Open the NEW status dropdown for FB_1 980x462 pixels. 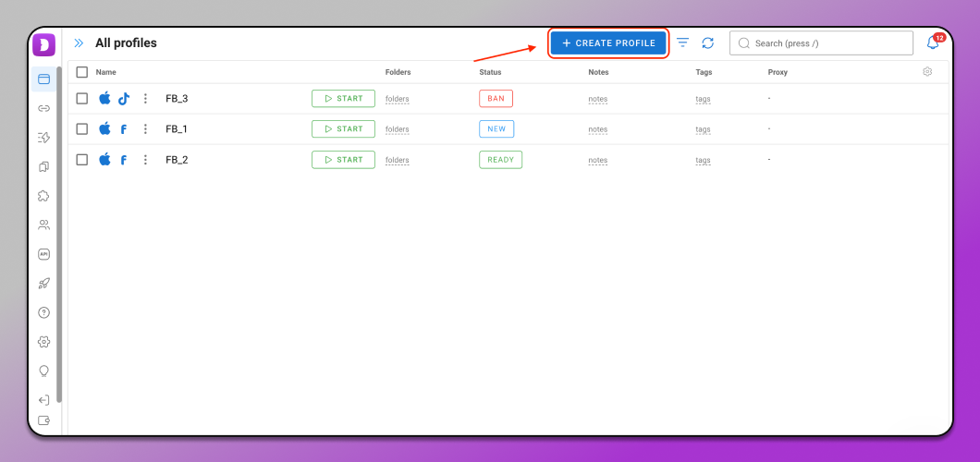point(496,128)
